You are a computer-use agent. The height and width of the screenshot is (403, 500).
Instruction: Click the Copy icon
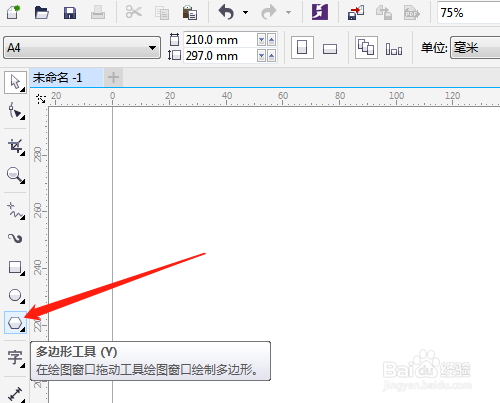tap(162, 13)
